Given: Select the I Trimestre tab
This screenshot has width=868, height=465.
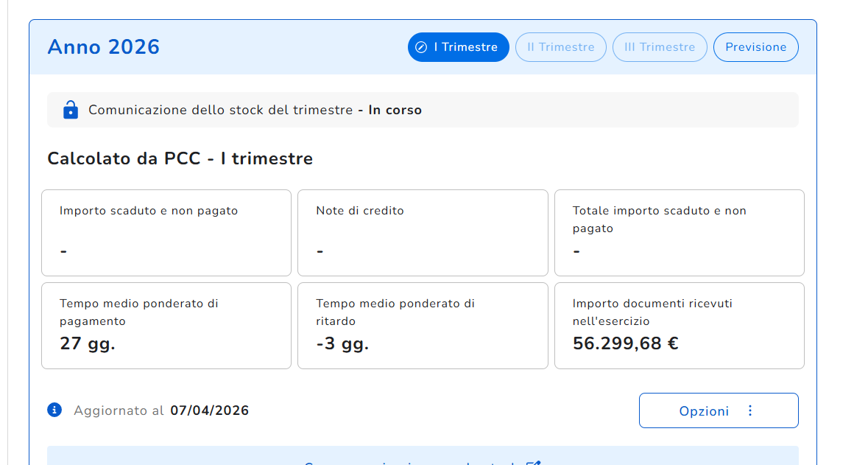Looking at the screenshot, I should point(459,47).
